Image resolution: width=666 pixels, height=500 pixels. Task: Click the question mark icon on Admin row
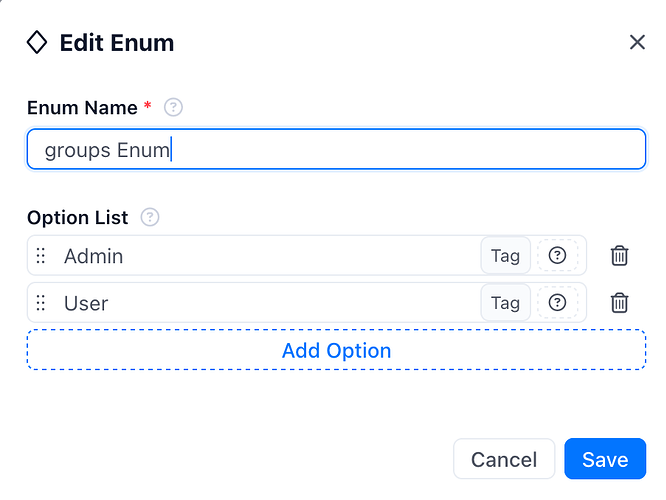(x=557, y=255)
